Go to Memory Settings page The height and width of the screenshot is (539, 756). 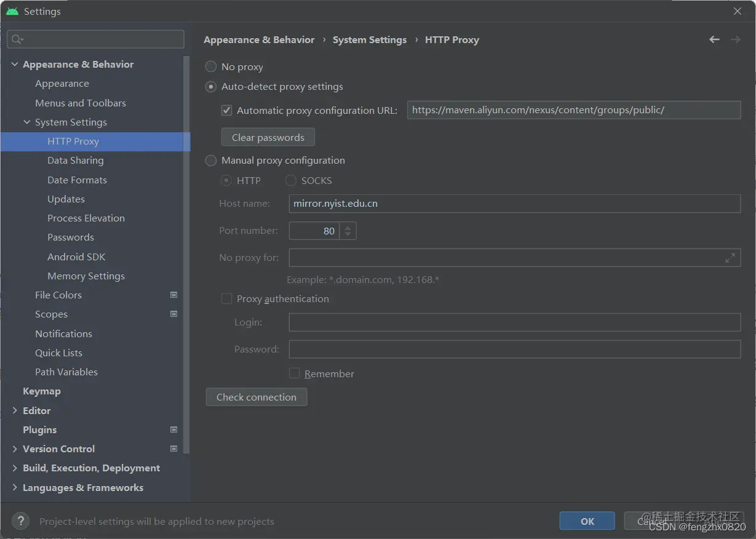86,276
